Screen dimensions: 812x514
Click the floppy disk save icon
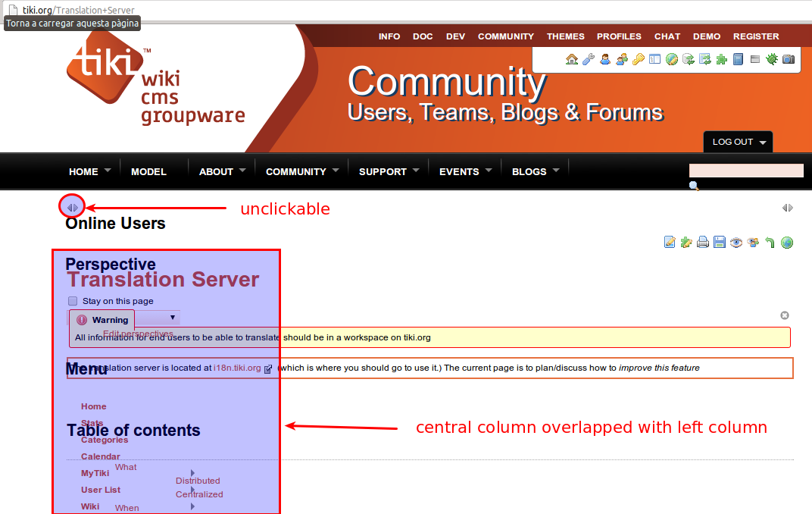coord(720,242)
